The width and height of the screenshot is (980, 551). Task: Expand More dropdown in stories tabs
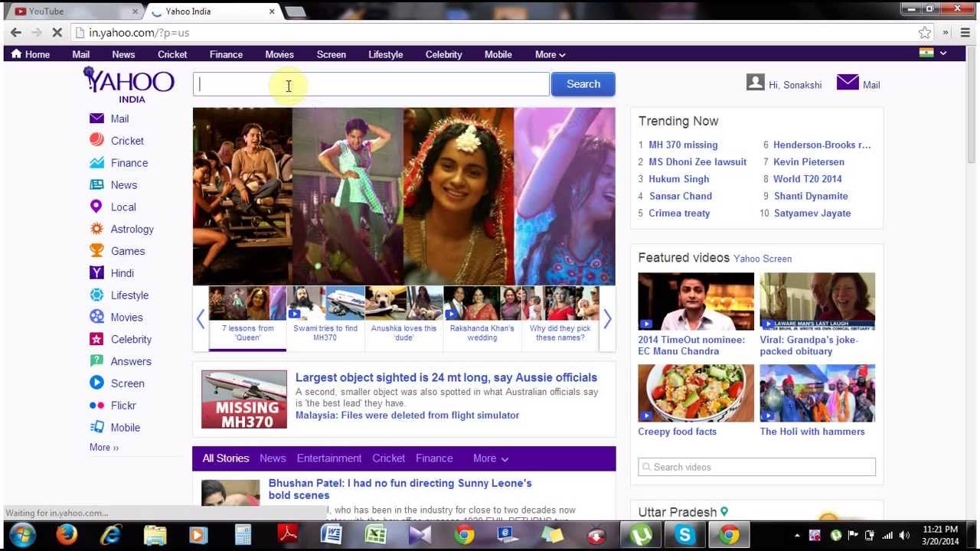coord(491,458)
